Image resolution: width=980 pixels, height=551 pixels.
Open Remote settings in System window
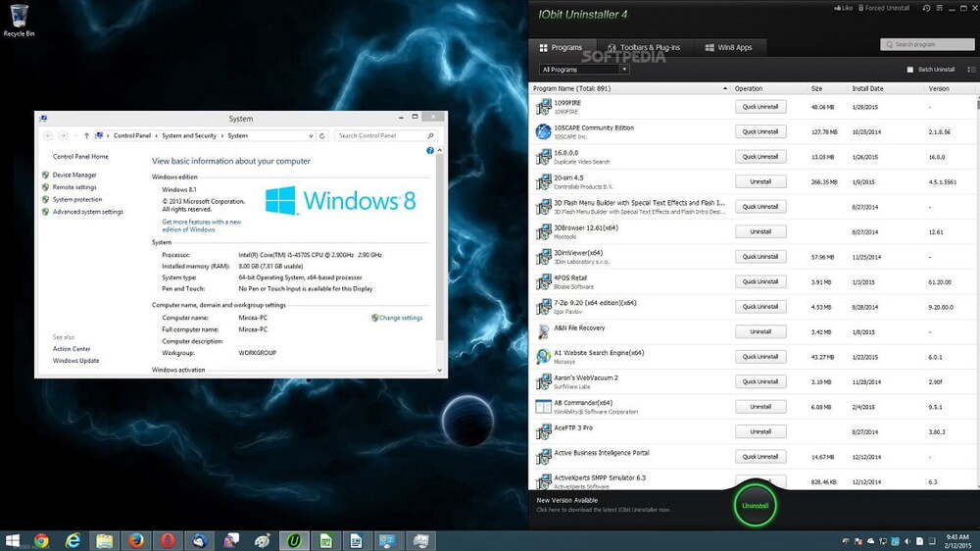[x=74, y=187]
